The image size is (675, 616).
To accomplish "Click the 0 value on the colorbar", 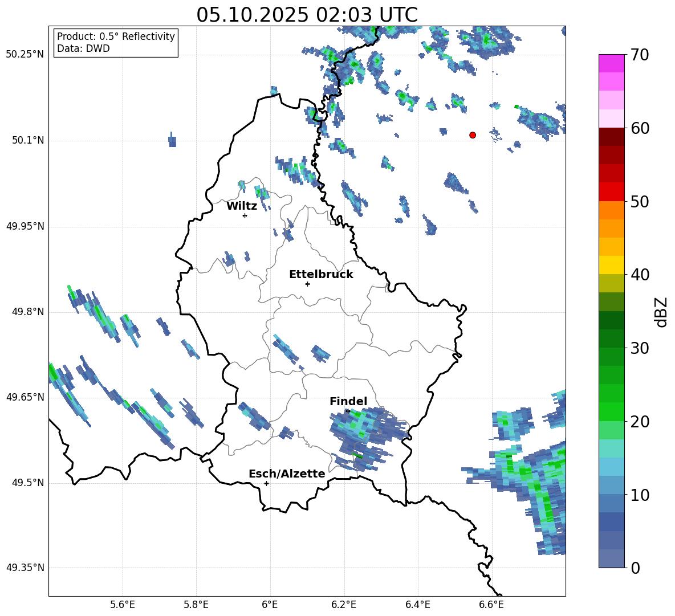I will (635, 568).
